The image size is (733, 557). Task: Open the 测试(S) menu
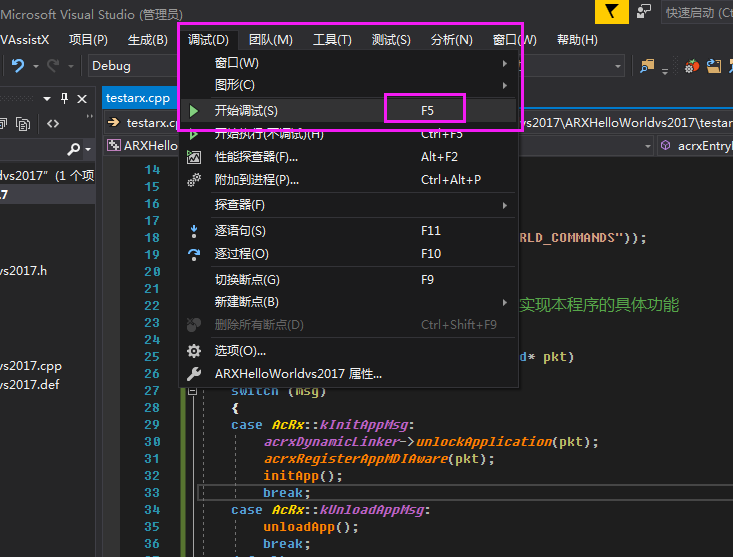[x=391, y=40]
